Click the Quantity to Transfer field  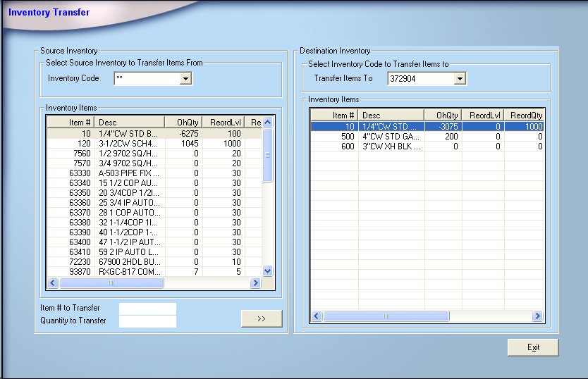[147, 321]
